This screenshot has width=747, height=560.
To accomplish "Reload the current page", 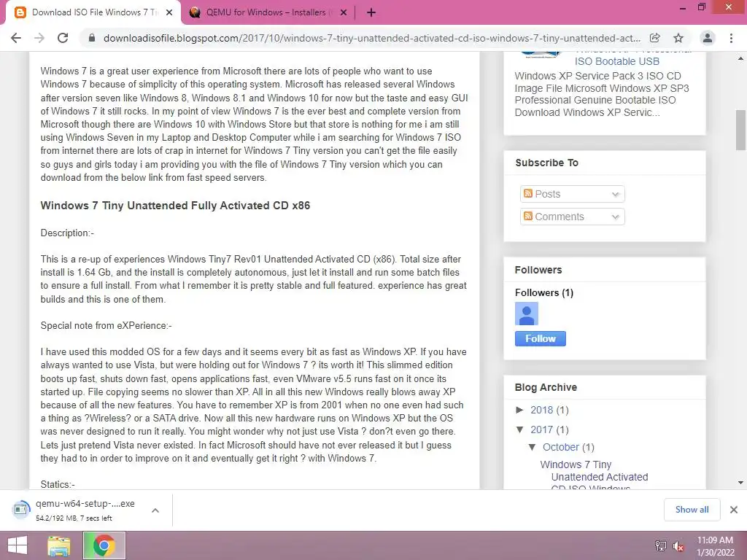I will [63, 38].
